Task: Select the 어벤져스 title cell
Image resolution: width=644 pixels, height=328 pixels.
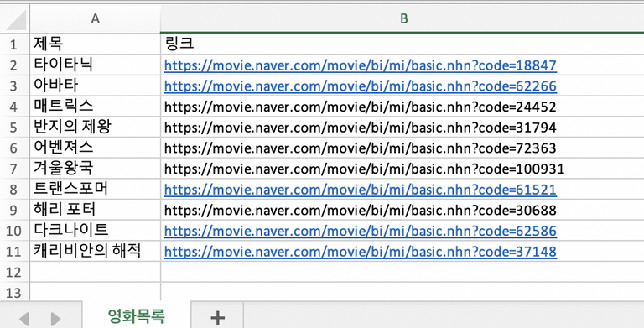Action: (95, 148)
